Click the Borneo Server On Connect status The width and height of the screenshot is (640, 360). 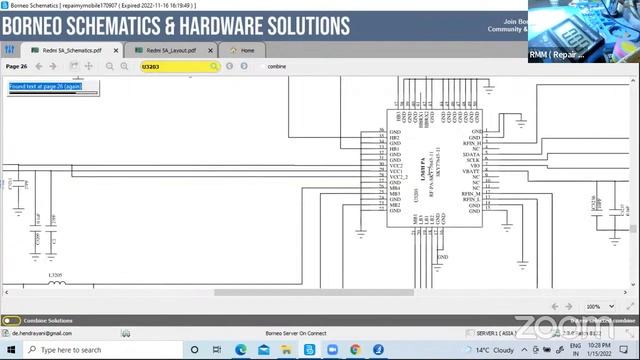tap(296, 333)
